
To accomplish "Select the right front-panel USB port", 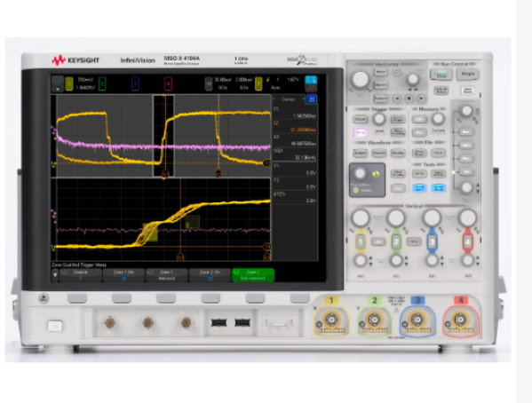I will (x=242, y=322).
